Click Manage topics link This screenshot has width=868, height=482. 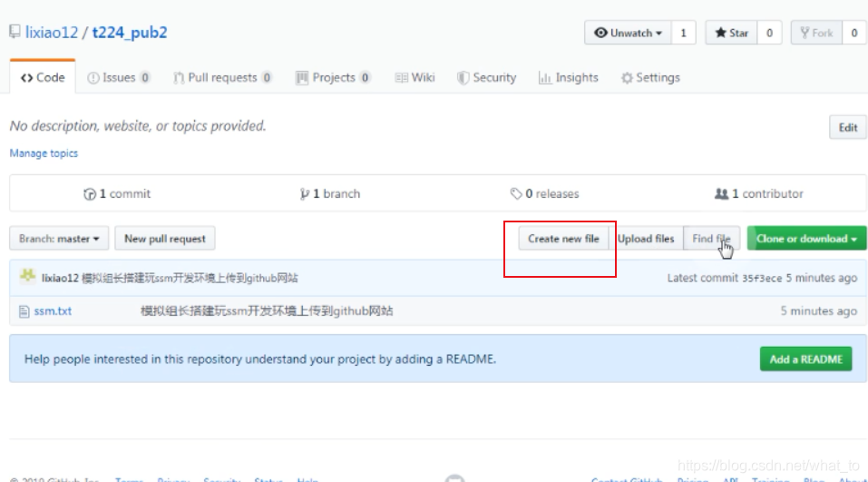[x=44, y=153]
